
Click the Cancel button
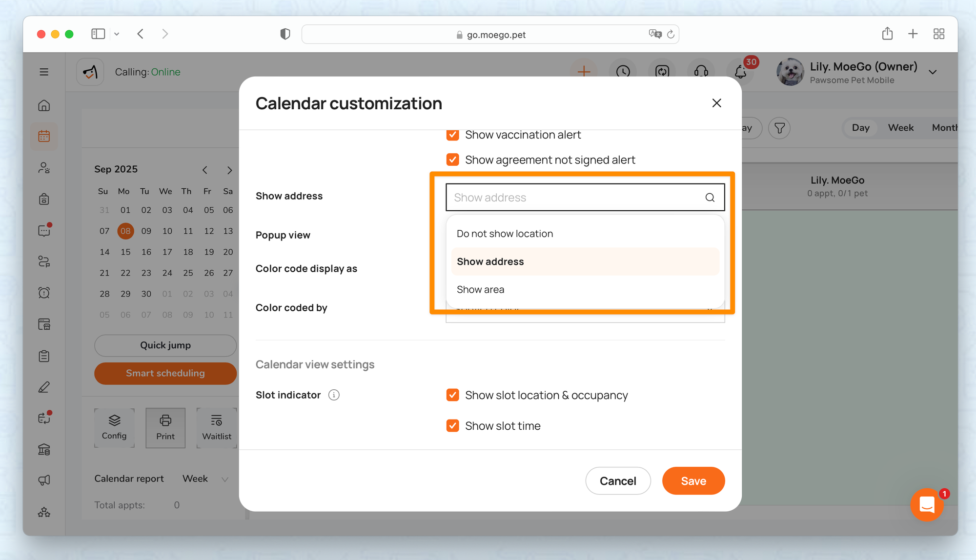point(618,480)
